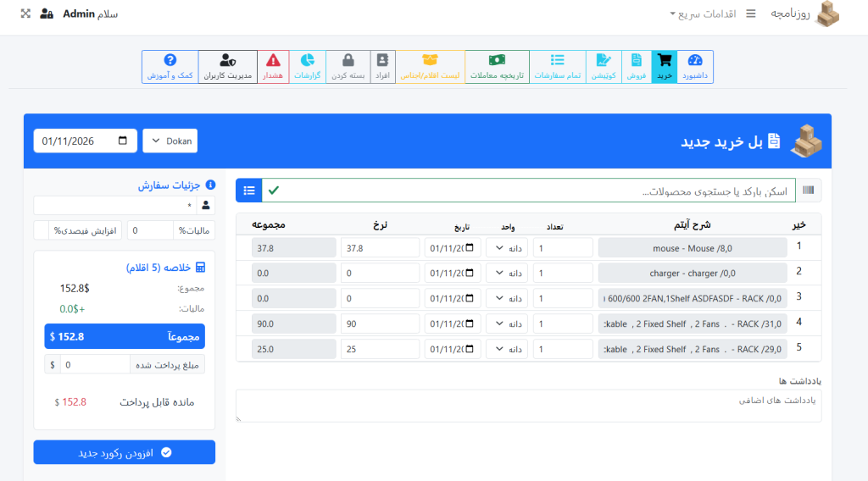
Task: Open the داشبورد dashboard toolbar item
Action: [x=695, y=67]
